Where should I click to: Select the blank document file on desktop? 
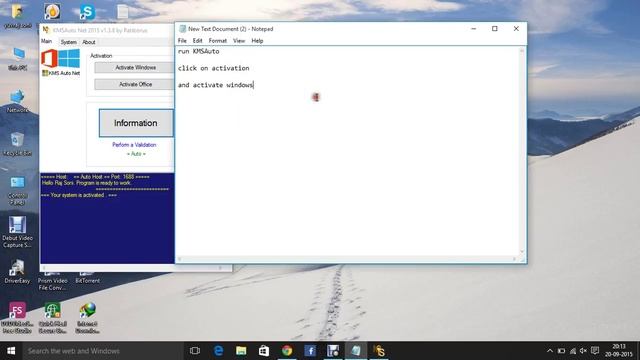[122, 12]
